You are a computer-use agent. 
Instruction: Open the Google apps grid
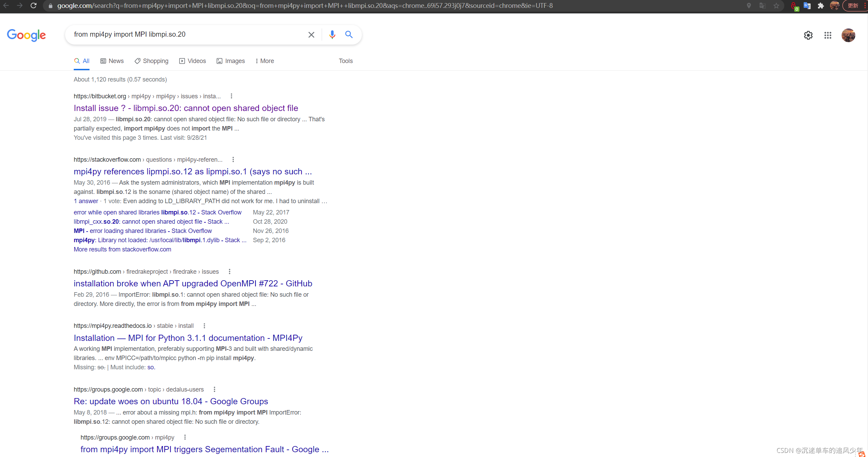[x=828, y=35]
